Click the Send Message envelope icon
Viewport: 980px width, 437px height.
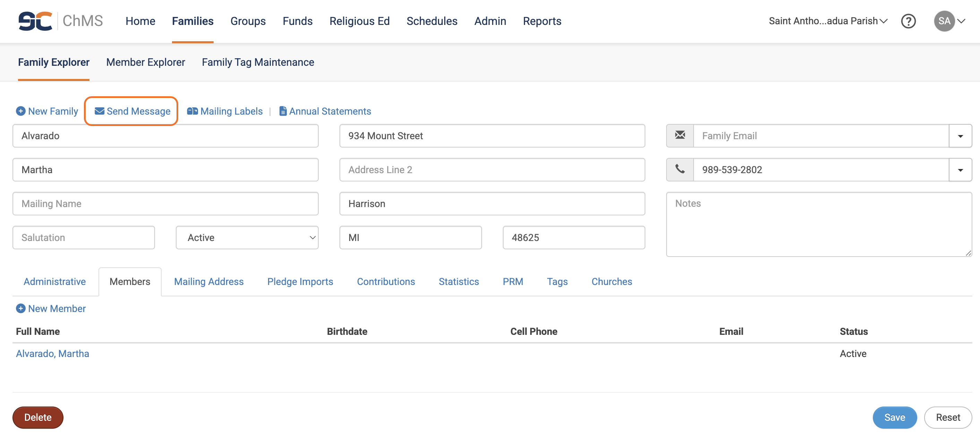click(99, 111)
